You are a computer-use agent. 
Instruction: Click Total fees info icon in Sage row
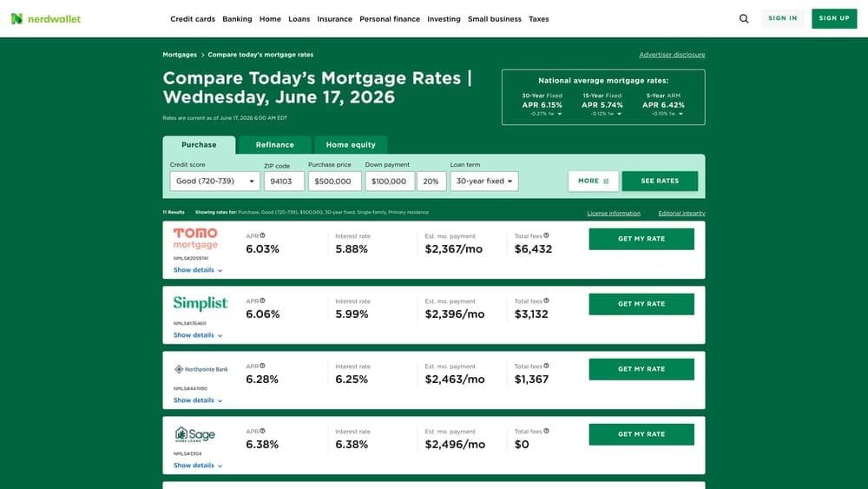(546, 431)
